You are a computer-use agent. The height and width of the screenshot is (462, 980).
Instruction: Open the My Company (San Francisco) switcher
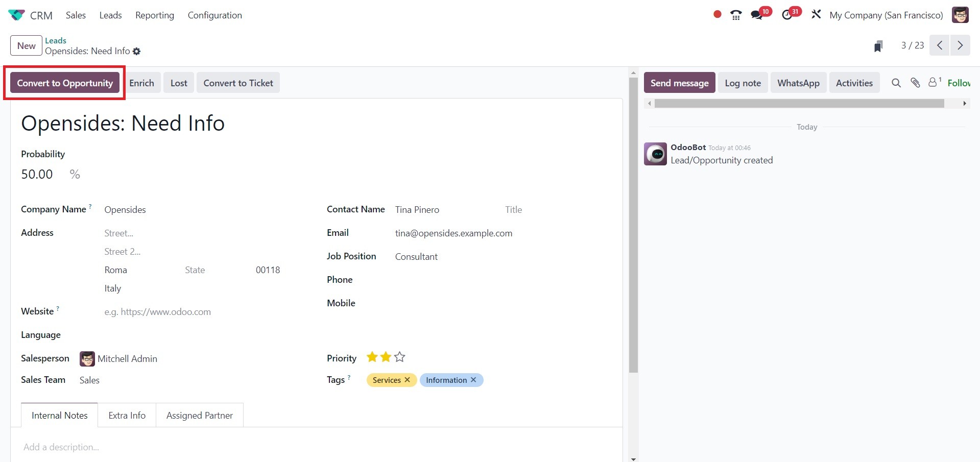click(886, 15)
